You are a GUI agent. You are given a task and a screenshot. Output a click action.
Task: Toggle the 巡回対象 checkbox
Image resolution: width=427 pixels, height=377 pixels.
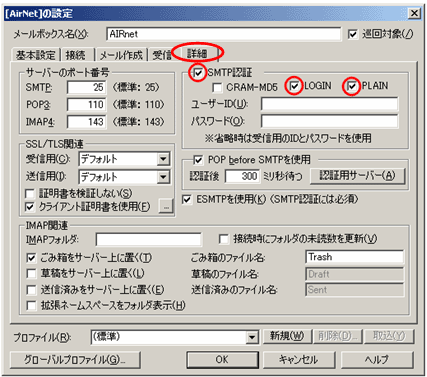pos(353,34)
